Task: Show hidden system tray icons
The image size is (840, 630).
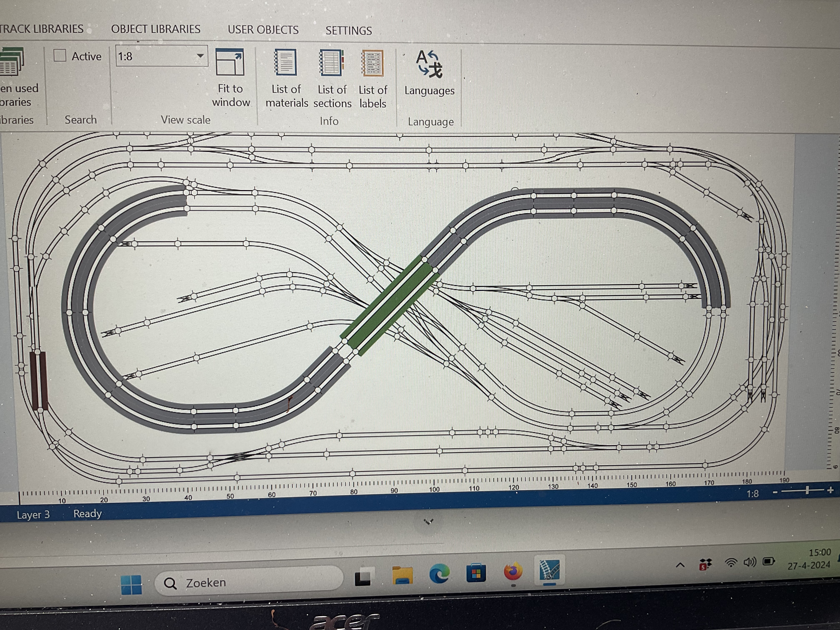Action: [680, 565]
